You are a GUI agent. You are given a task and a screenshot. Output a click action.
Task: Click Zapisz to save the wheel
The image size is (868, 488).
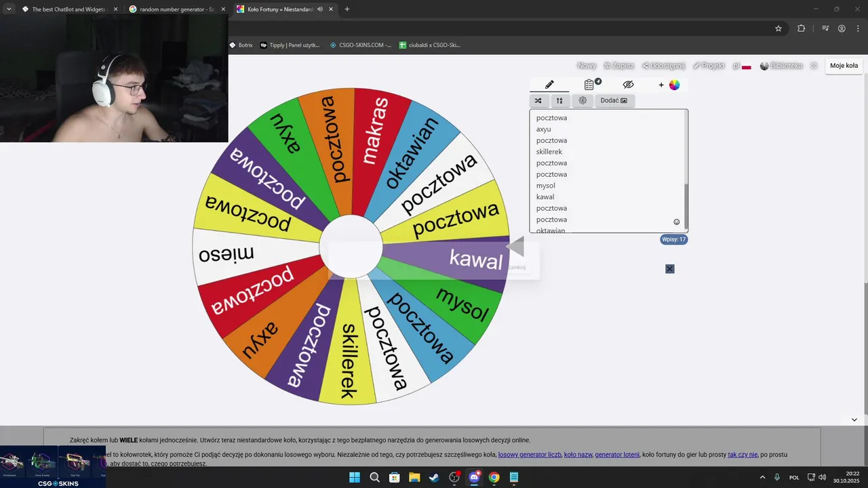click(618, 66)
